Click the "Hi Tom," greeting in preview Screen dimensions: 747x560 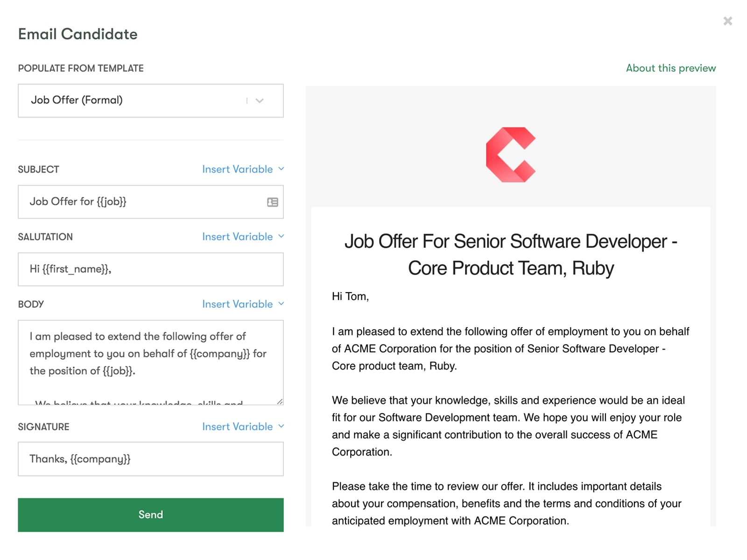[x=350, y=296]
